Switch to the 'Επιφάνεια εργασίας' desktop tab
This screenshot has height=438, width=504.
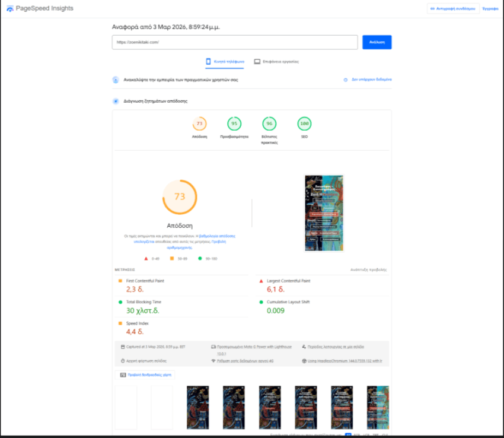click(x=276, y=62)
